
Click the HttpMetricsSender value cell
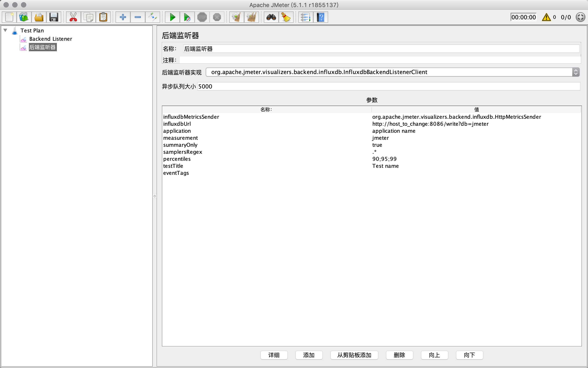476,117
